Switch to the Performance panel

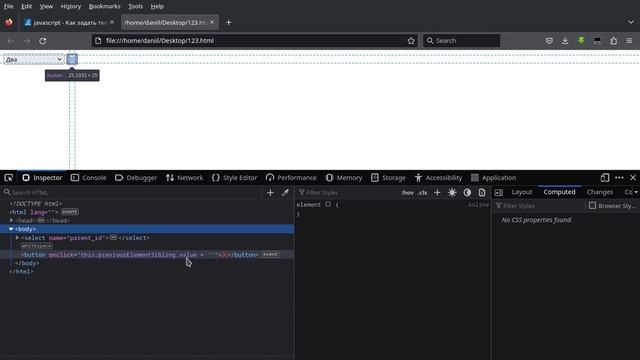(x=291, y=178)
